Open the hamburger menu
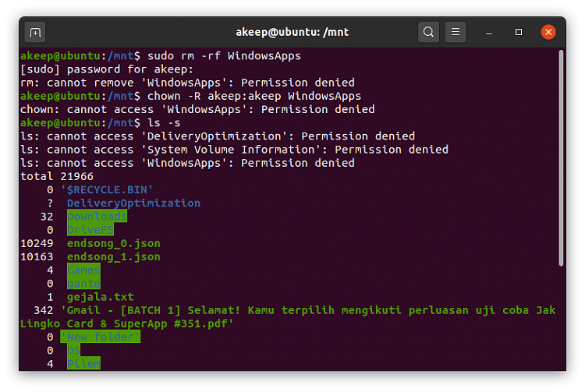Screen dimensions: 585x392 coord(456,32)
